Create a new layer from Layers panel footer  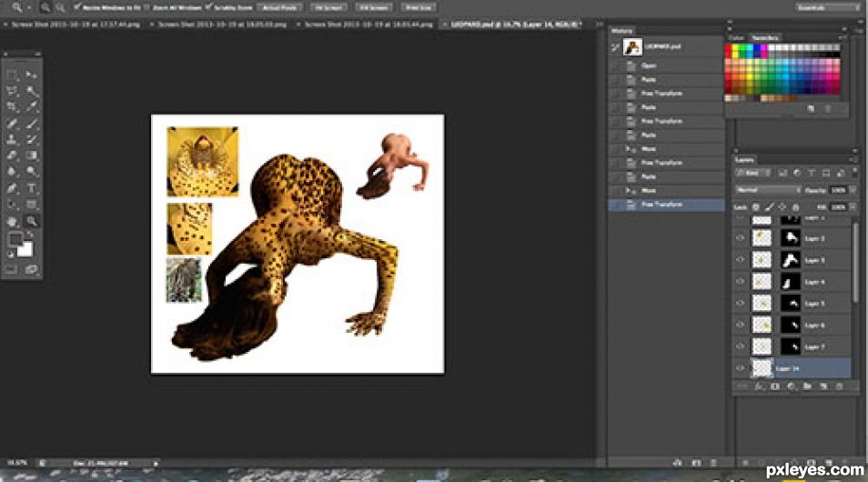[x=823, y=387]
